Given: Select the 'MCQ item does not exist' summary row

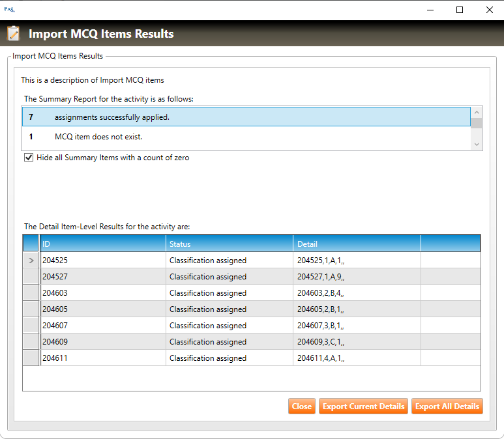Looking at the screenshot, I should tap(246, 137).
